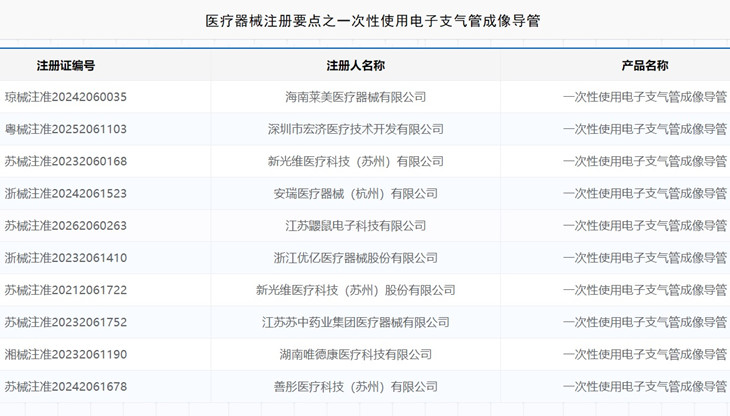Select registration number 湘械注准20232061190
This screenshot has height=416, width=730.
point(66,354)
